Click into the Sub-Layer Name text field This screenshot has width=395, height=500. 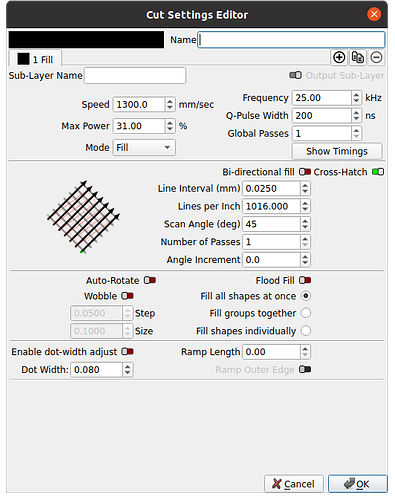pyautogui.click(x=135, y=76)
